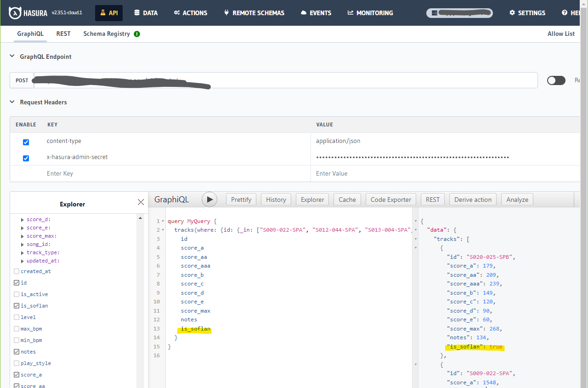Click the REST toolbar button
This screenshot has width=588, height=388.
click(x=433, y=200)
